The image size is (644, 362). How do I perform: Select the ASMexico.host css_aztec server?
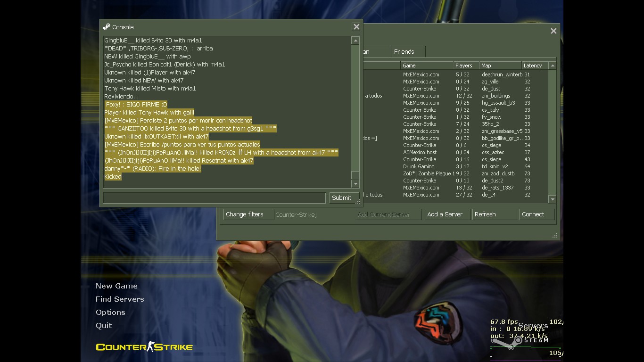(455, 152)
